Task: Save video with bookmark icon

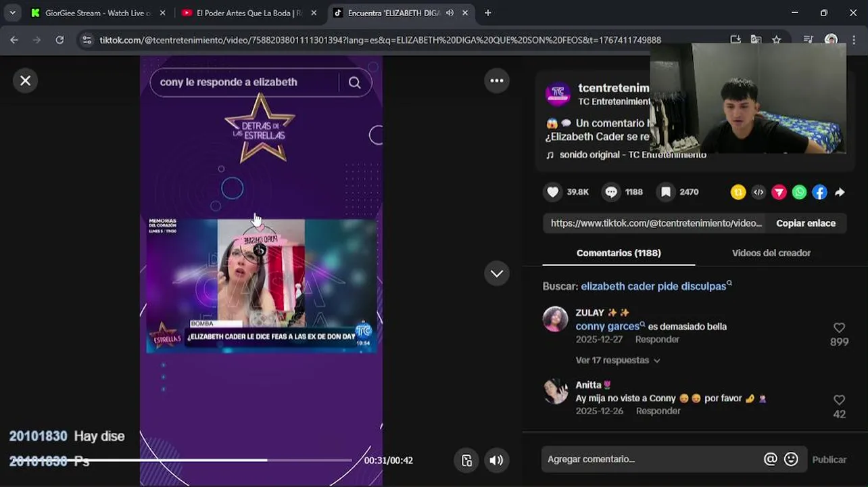Action: coord(666,192)
